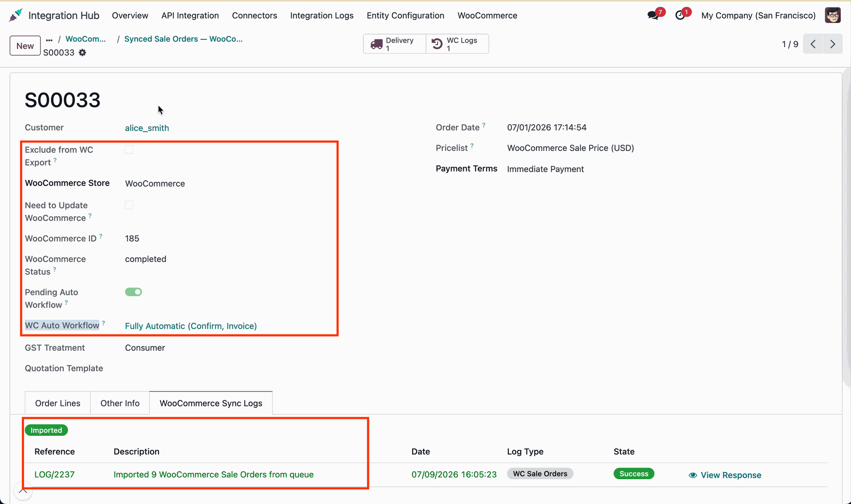Screen dimensions: 851x504
Task: Click the Imported status badge
Action: click(47, 430)
